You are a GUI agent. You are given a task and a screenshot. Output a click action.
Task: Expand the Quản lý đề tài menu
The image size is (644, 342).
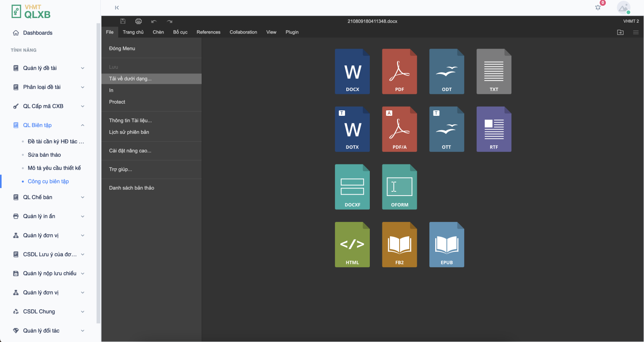tap(49, 68)
